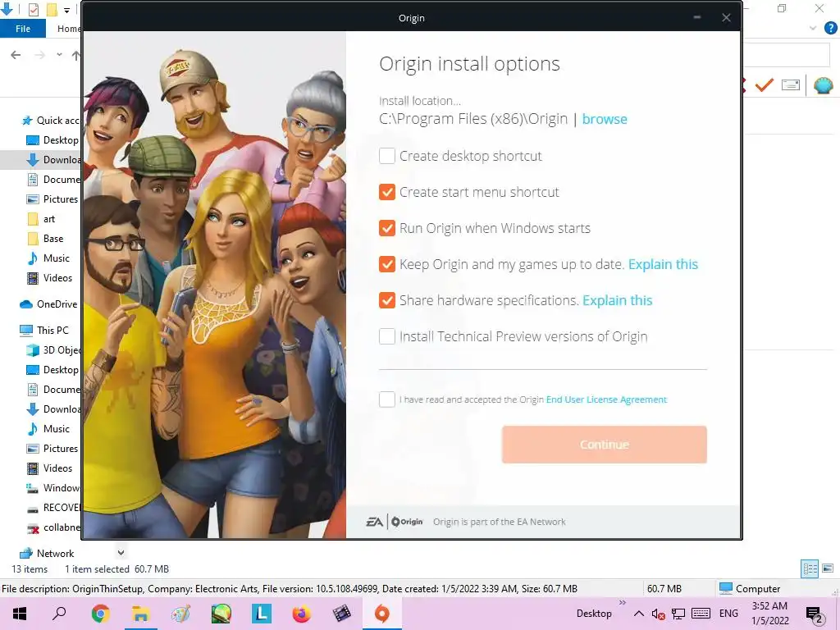Select 3D Objects under This PC
Viewport: 840px width, 630px height.
point(55,349)
